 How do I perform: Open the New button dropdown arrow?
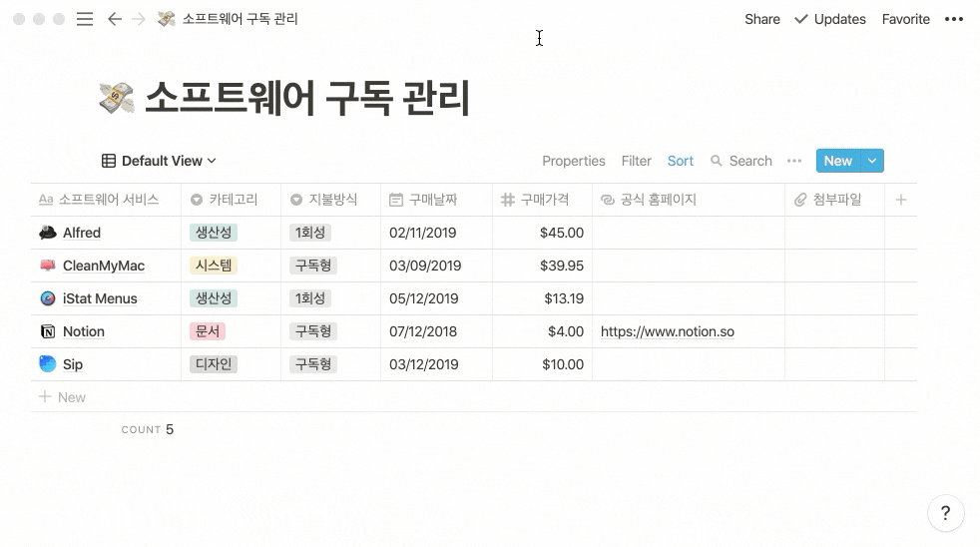pos(872,161)
